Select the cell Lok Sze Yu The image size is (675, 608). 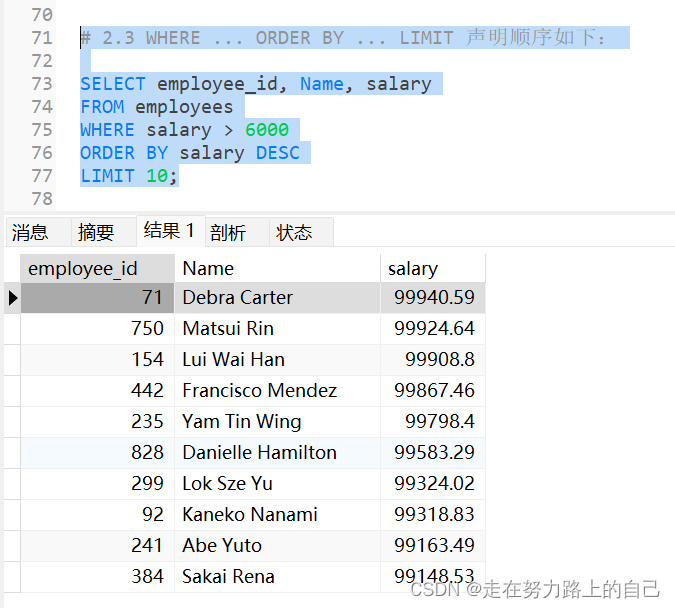point(277,484)
